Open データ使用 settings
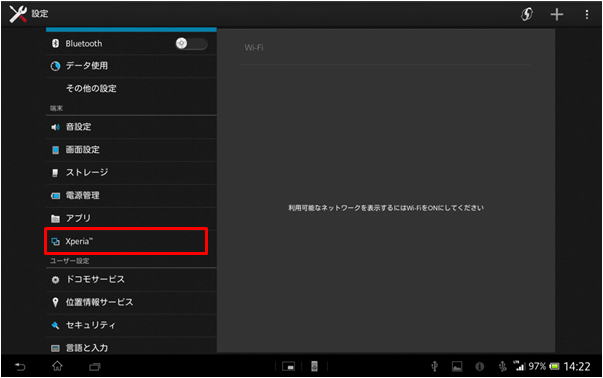Screen dimensions: 603x378 point(131,66)
